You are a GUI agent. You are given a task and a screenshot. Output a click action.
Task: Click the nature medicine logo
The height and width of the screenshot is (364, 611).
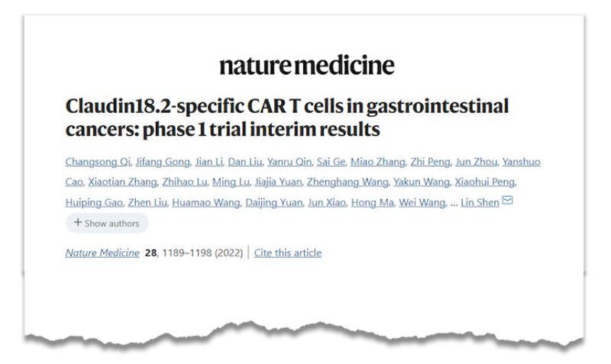click(x=307, y=66)
